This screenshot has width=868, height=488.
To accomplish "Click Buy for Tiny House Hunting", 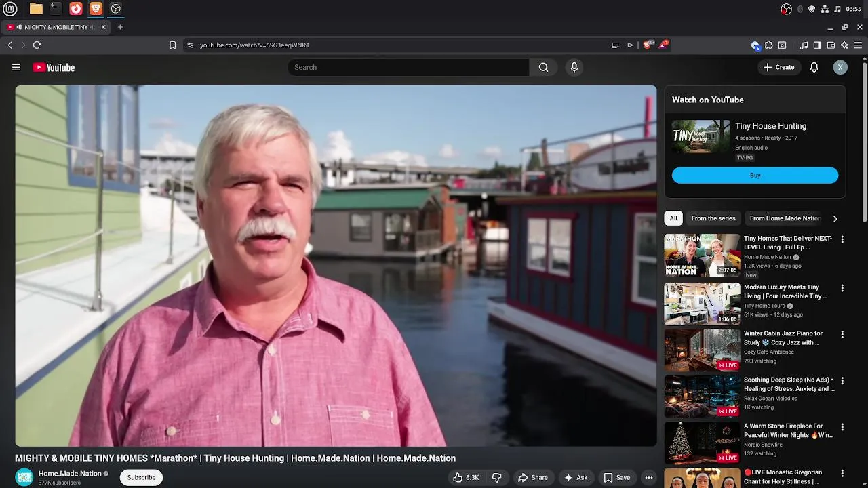I will click(x=755, y=176).
